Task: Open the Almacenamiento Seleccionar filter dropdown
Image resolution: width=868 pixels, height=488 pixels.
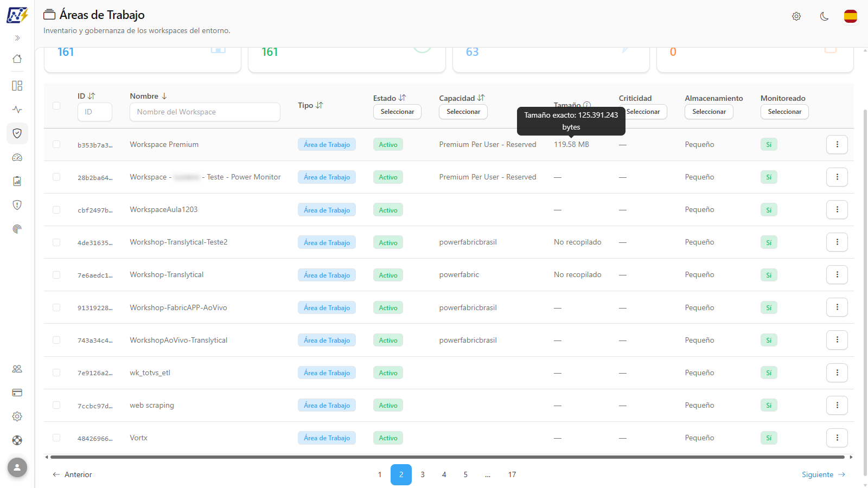Action: click(x=709, y=112)
